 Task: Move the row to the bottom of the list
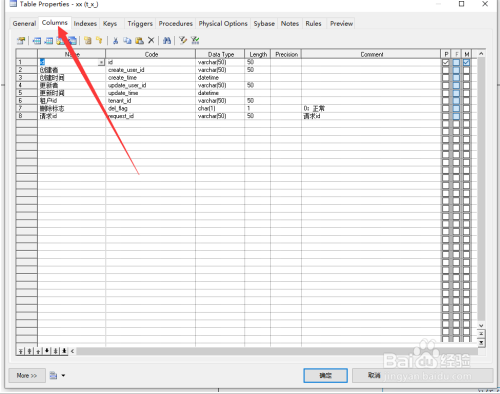pyautogui.click(x=64, y=351)
